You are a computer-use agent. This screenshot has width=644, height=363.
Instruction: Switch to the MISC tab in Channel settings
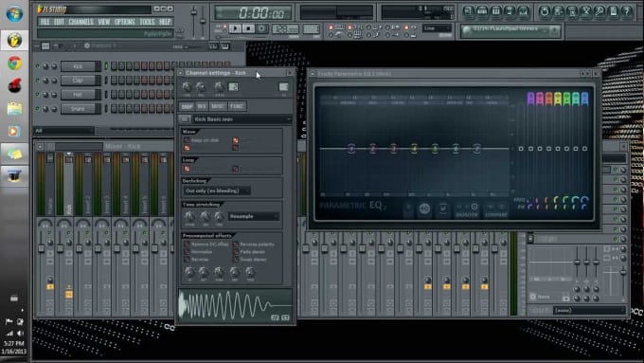[218, 106]
